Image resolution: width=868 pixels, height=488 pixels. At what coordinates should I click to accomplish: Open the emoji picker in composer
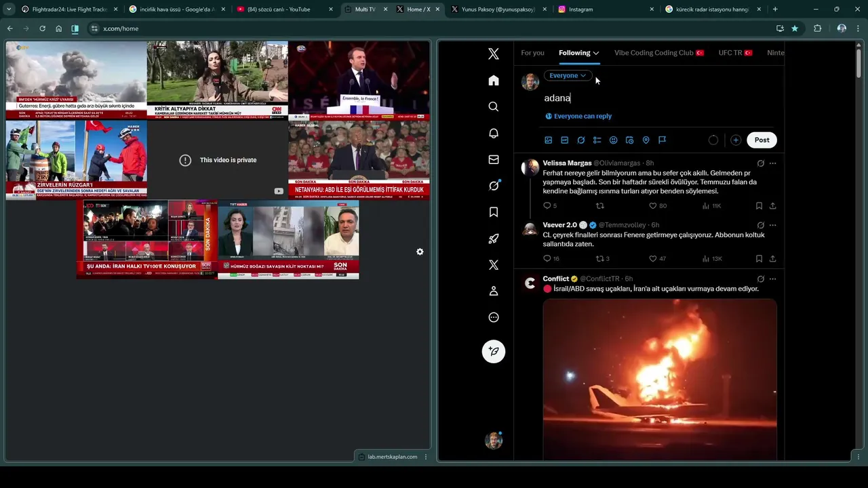614,140
